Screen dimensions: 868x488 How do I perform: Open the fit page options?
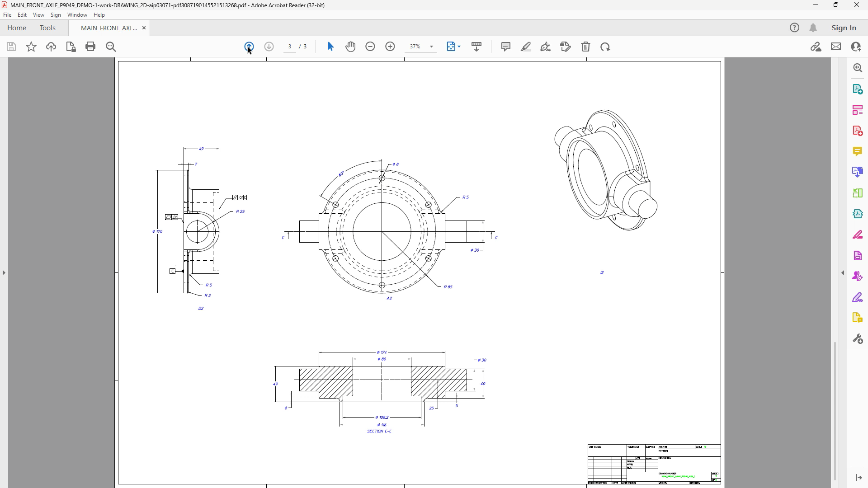point(453,47)
